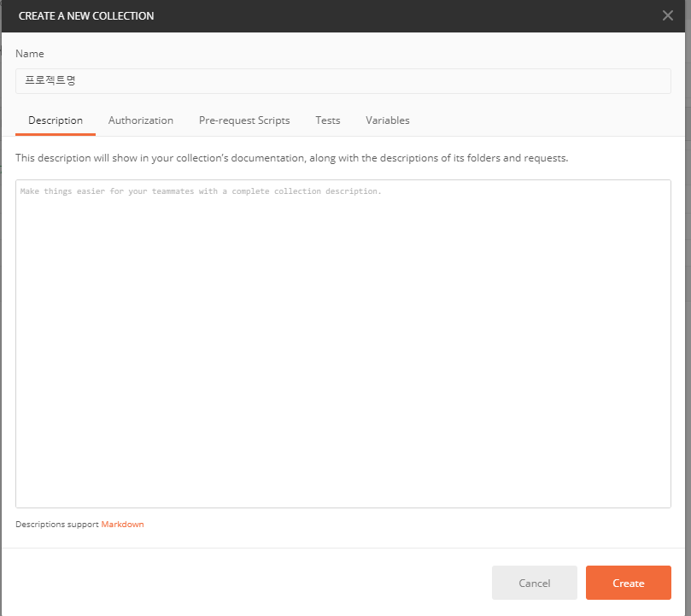The width and height of the screenshot is (691, 616).
Task: Click the orange Create button
Action: (x=628, y=583)
